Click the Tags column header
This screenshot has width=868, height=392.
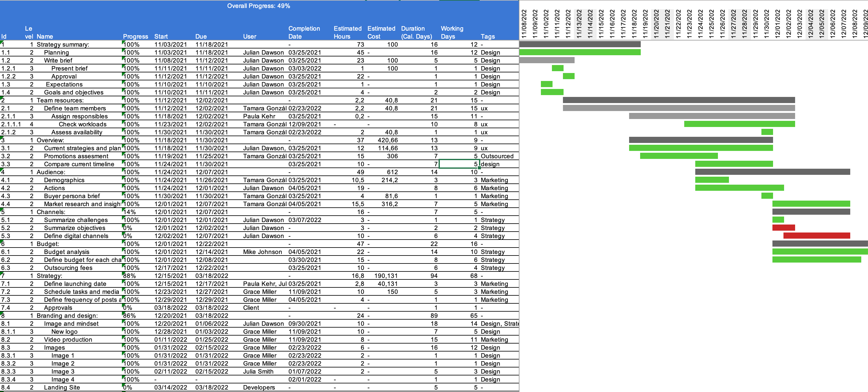488,37
